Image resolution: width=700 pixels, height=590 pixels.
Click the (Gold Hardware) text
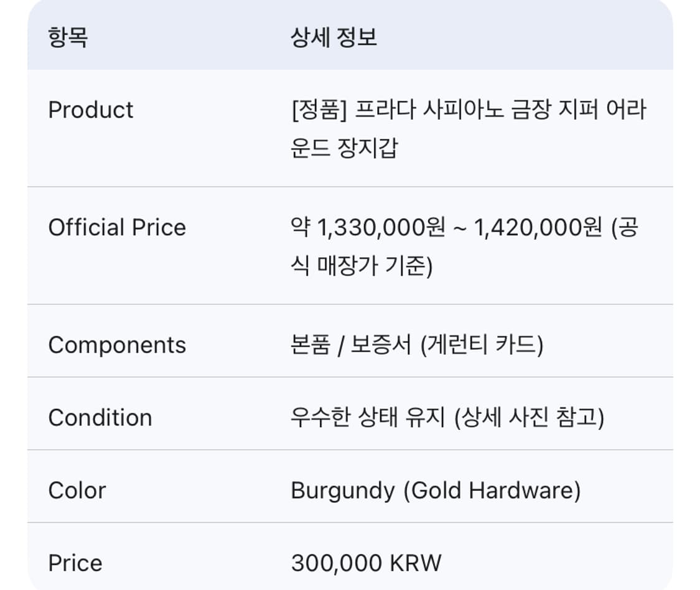pyautogui.click(x=492, y=490)
